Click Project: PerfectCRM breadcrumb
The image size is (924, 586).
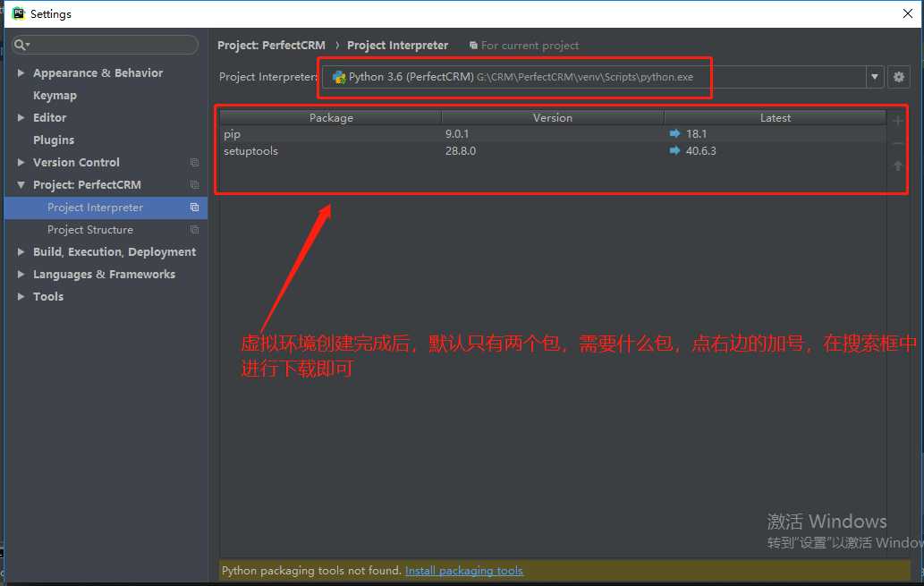click(271, 46)
